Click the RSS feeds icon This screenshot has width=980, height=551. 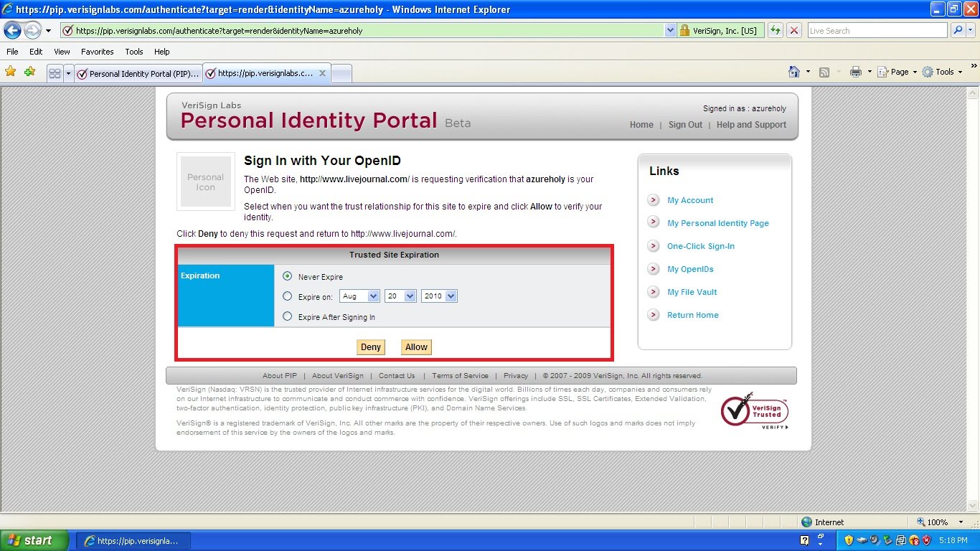click(x=824, y=72)
